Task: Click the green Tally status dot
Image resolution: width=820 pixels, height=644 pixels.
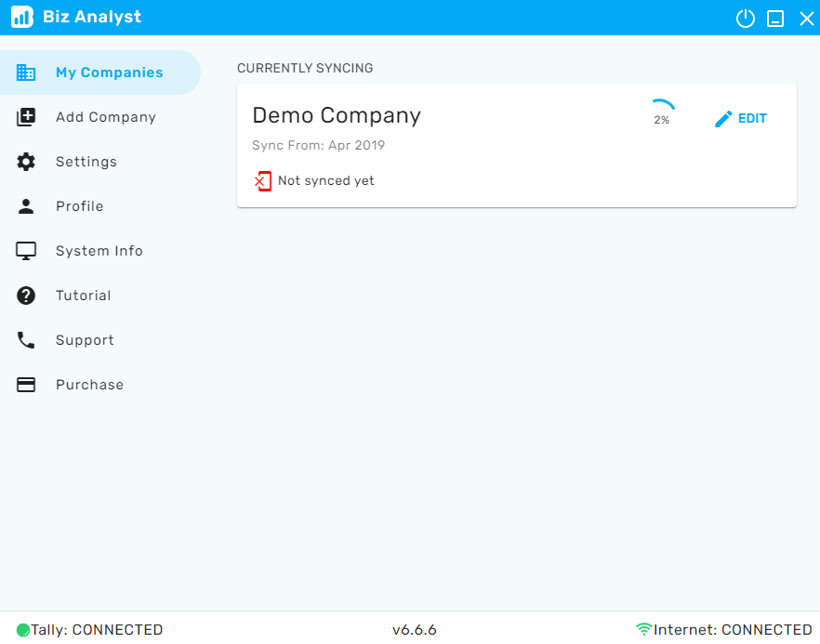Action: coord(23,630)
